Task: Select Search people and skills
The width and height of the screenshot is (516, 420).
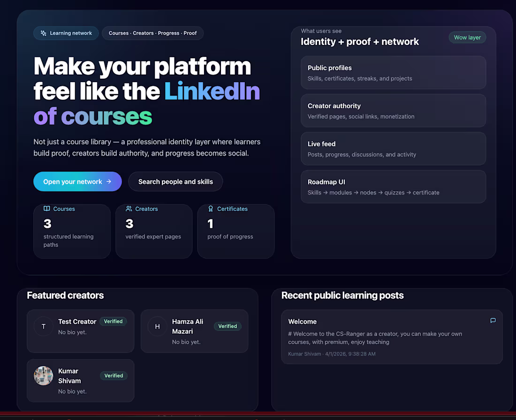Action: (x=175, y=181)
